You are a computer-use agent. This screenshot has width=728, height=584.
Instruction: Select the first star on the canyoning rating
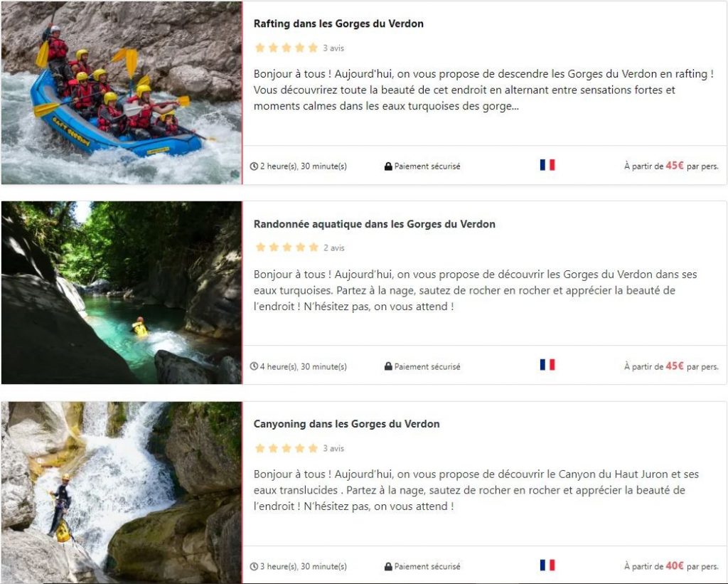click(x=259, y=448)
